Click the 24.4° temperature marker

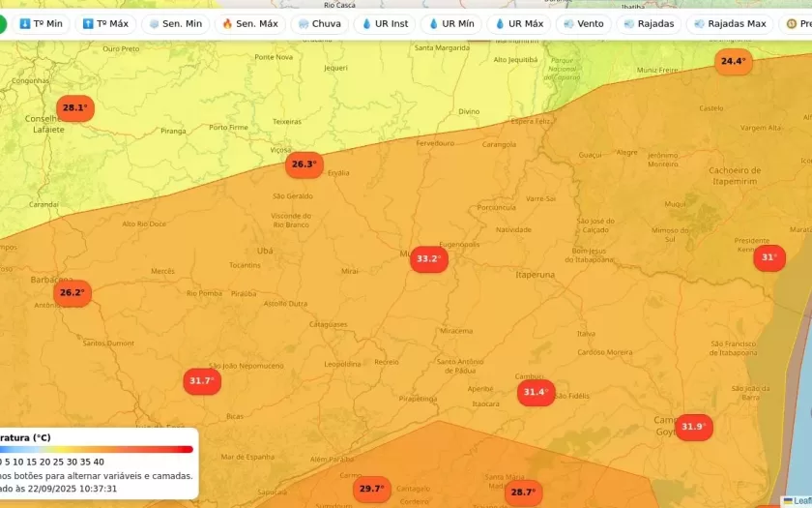tap(733, 62)
